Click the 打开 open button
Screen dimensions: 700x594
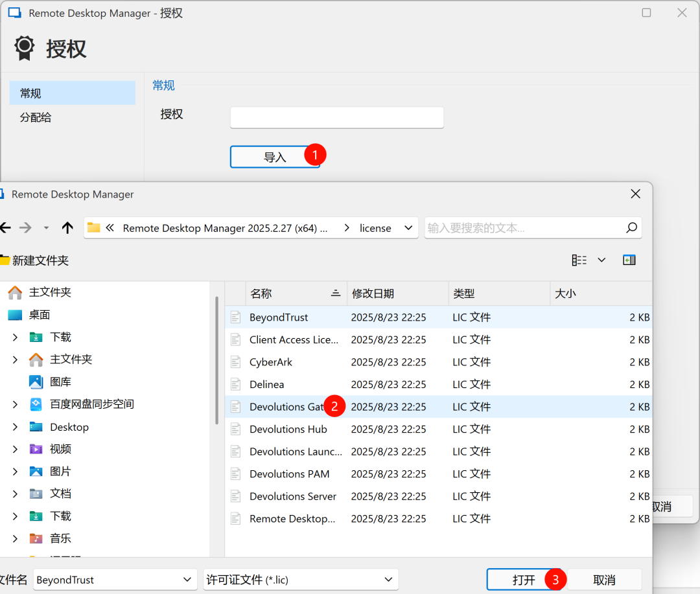(x=523, y=580)
